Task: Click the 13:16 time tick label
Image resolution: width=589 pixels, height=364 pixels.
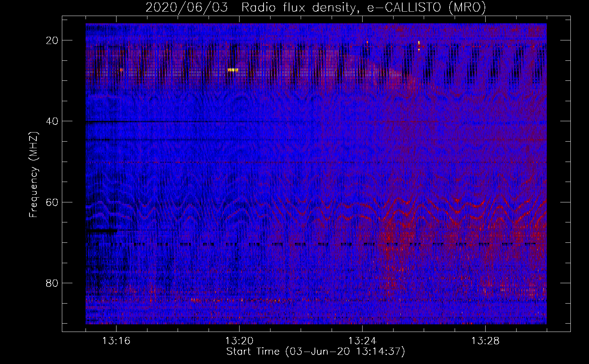Action: point(116,341)
